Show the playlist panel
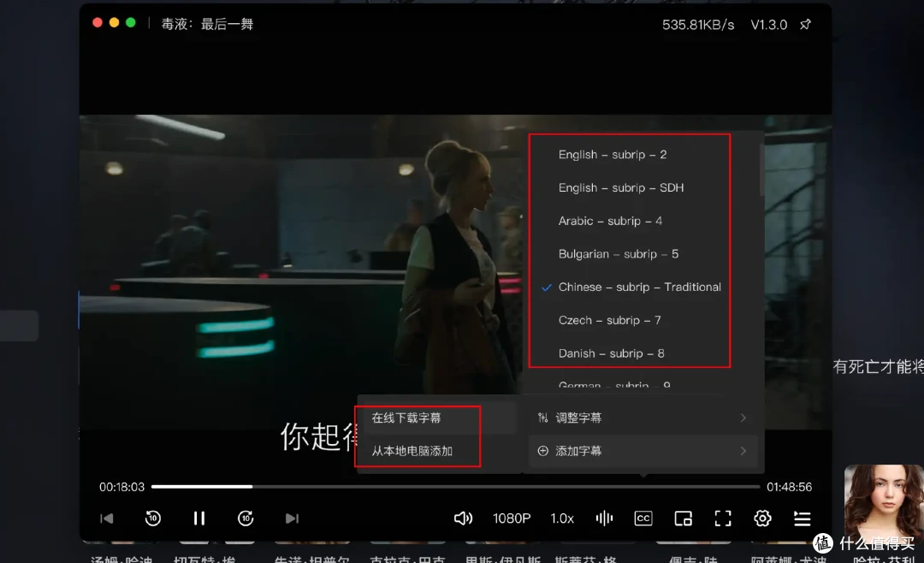Viewport: 924px width, 563px height. coord(802,519)
